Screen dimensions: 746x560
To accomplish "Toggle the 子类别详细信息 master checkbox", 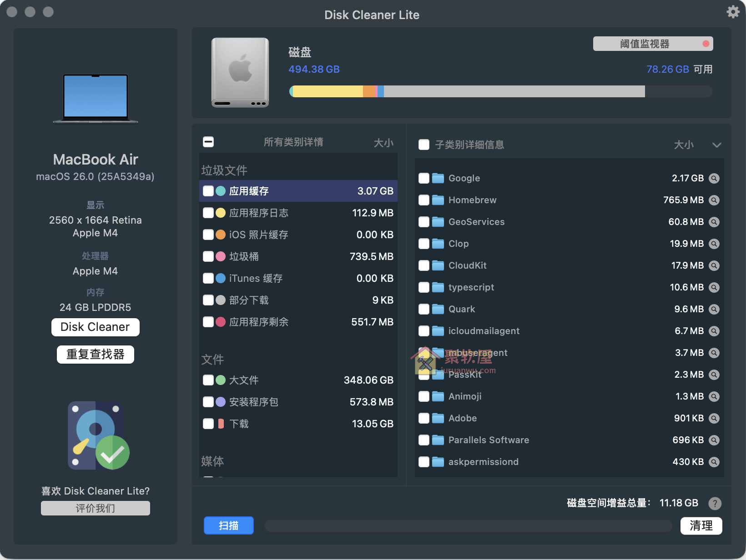I will 423,145.
